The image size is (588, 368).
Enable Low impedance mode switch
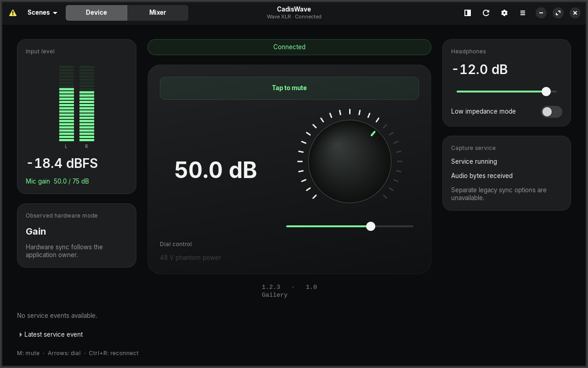click(x=551, y=112)
